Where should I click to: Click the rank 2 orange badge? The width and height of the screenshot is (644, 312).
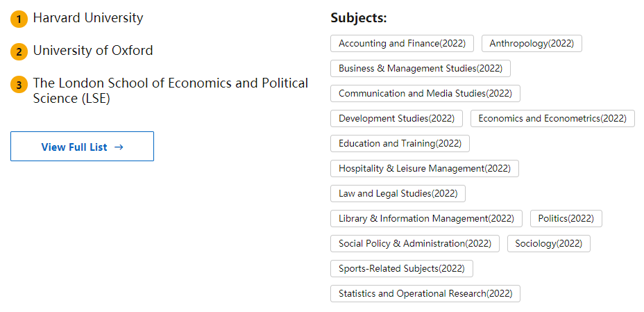(x=19, y=52)
